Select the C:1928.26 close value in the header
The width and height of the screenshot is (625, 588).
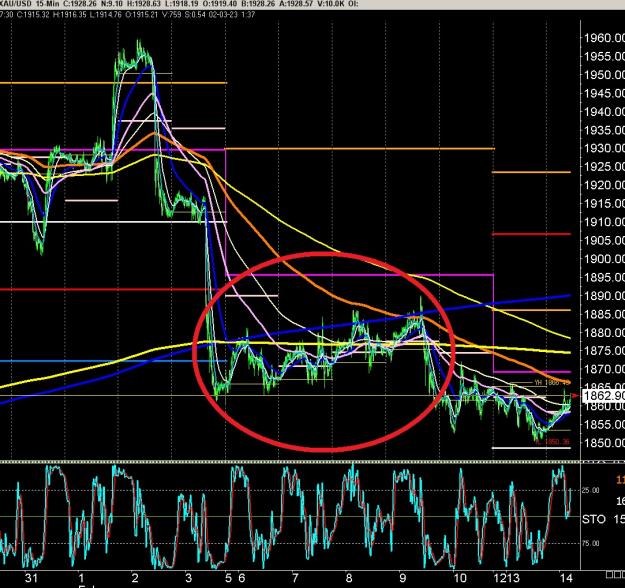[x=81, y=4]
